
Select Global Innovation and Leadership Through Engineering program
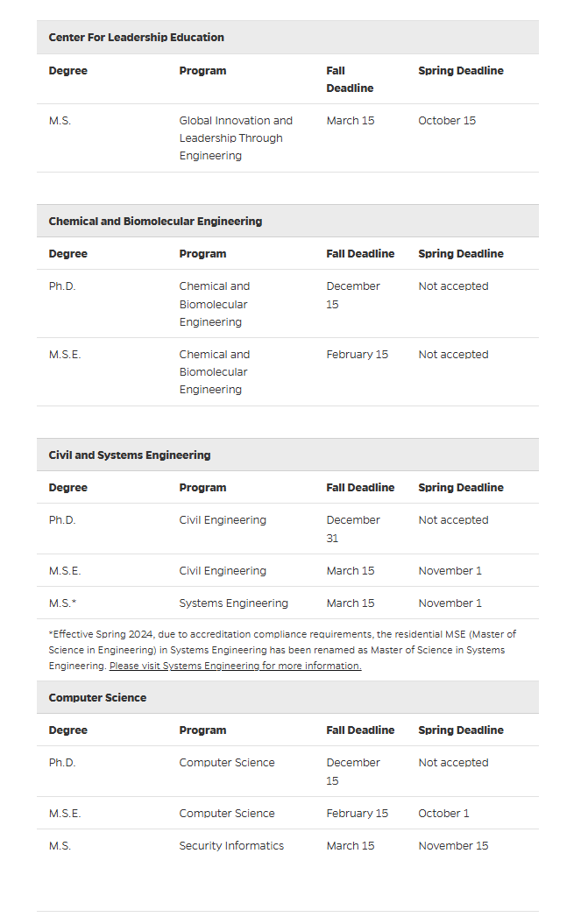(236, 138)
